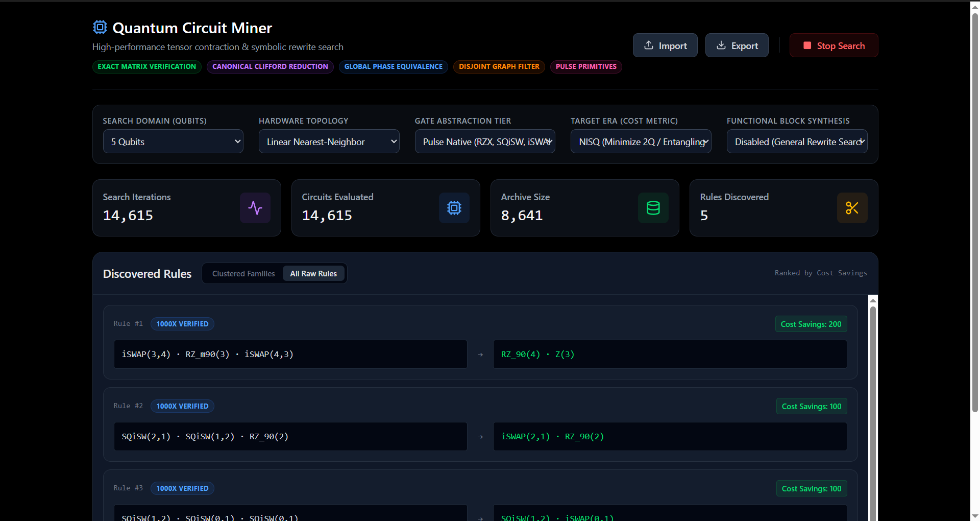The width and height of the screenshot is (980, 521).
Task: Click Rule #2 Cost Savings: 100 label
Action: (x=812, y=406)
